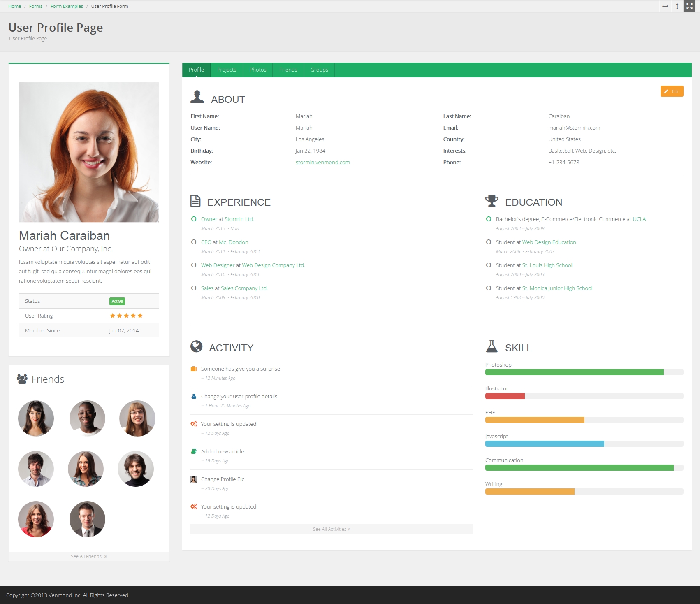
Task: Click the book icon beside Added new article
Action: pyautogui.click(x=194, y=452)
